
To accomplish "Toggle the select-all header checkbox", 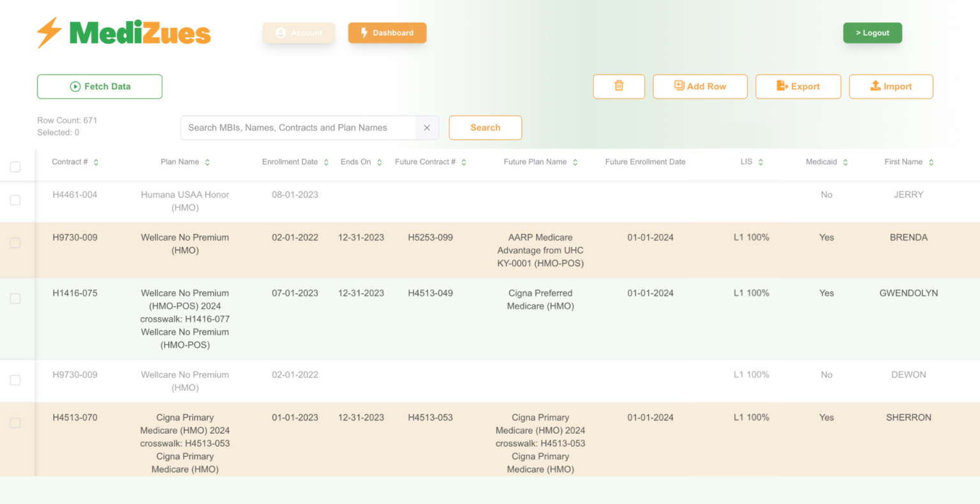I will pyautogui.click(x=15, y=167).
